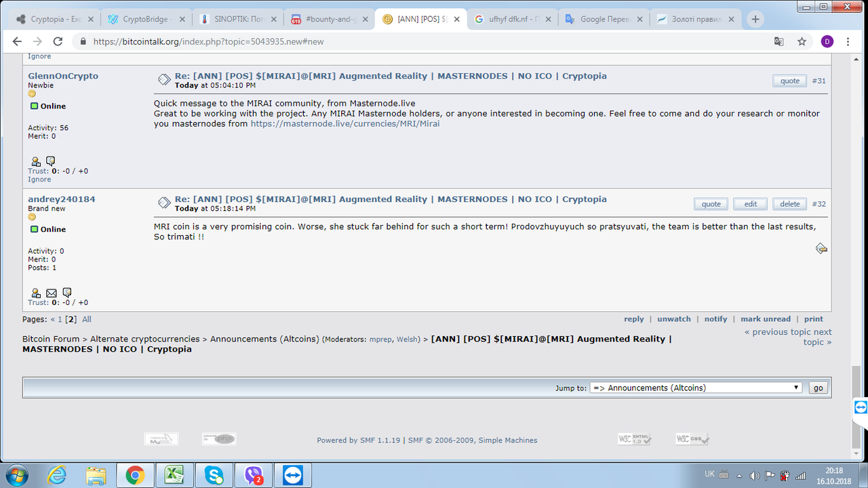Click mark unread link

click(766, 319)
